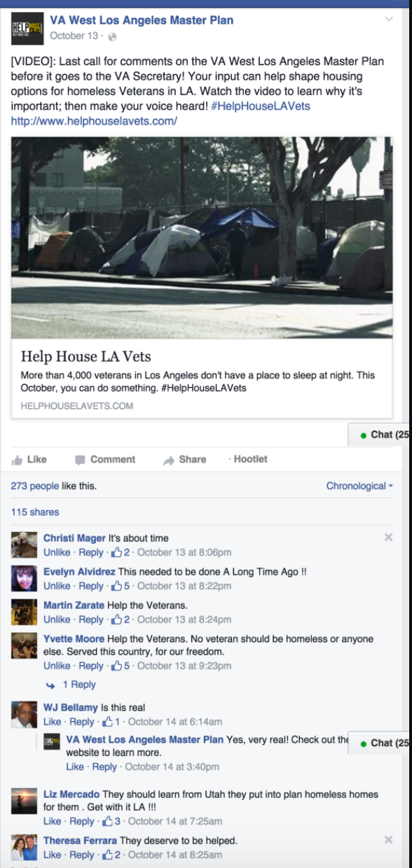This screenshot has width=412, height=868.
Task: Open the helphouselavets.com URL in post
Action: (94, 121)
